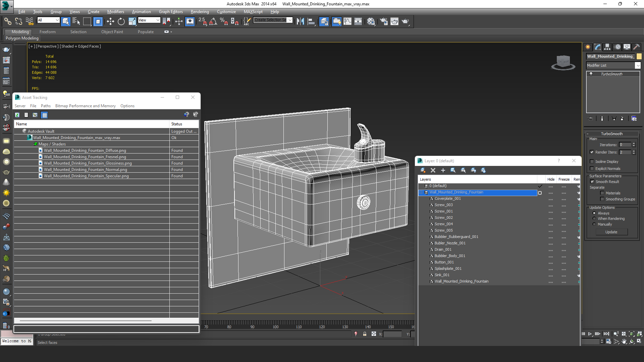Viewport: 644px width, 362px height.
Task: Click the Align tool icon
Action: (x=312, y=21)
